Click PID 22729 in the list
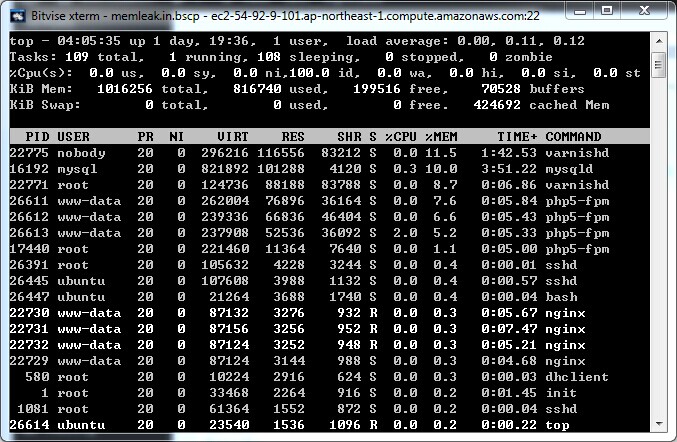The height and width of the screenshot is (442, 677). click(29, 360)
